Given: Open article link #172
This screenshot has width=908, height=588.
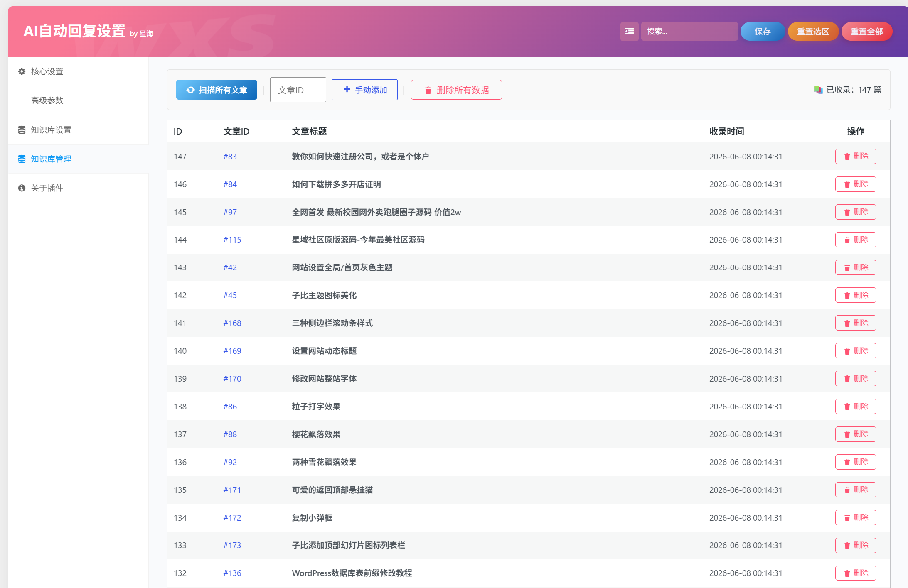Looking at the screenshot, I should 232,518.
